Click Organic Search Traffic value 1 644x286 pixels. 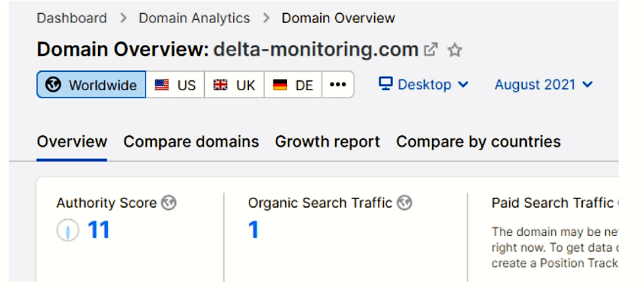click(254, 230)
